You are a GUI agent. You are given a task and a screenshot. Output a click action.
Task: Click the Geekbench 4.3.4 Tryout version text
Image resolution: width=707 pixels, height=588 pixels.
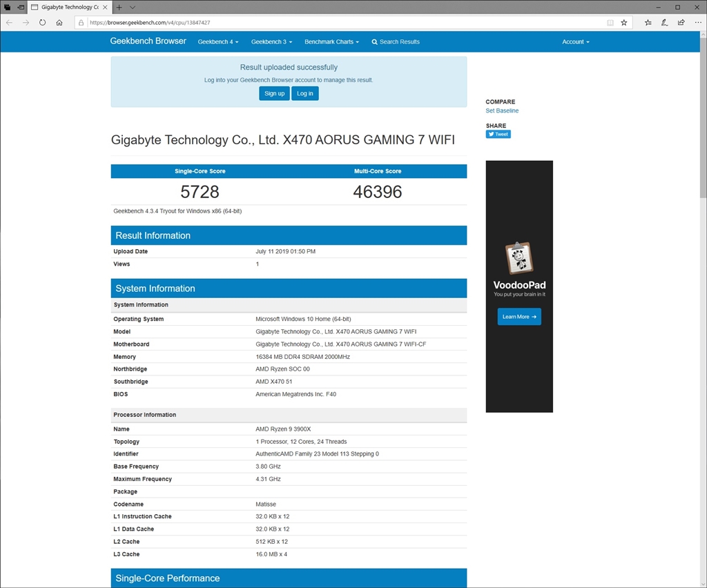click(x=177, y=211)
